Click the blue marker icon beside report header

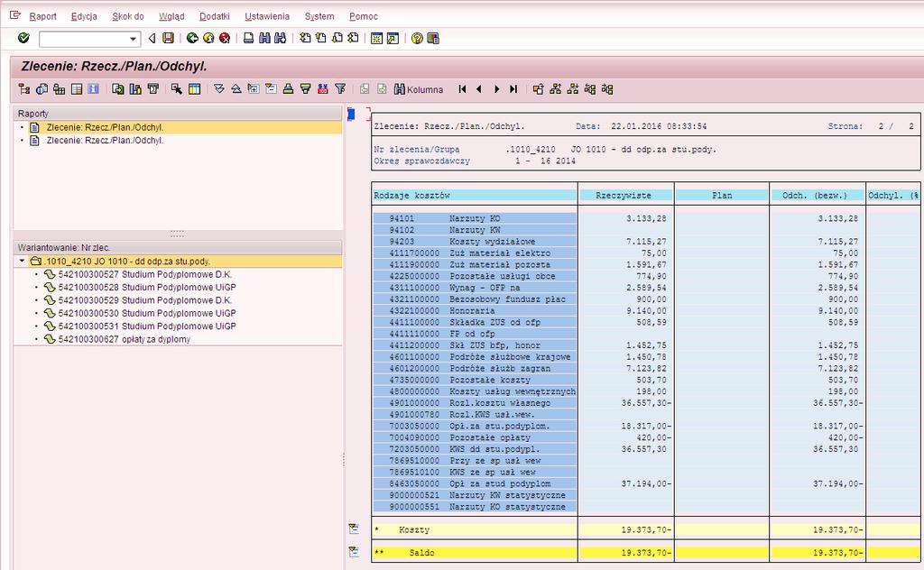[351, 115]
